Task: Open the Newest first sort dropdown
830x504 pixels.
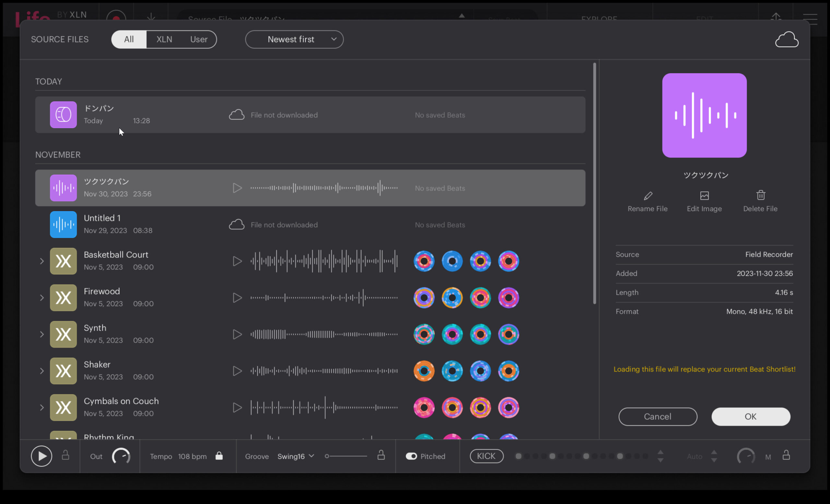Action: 294,40
